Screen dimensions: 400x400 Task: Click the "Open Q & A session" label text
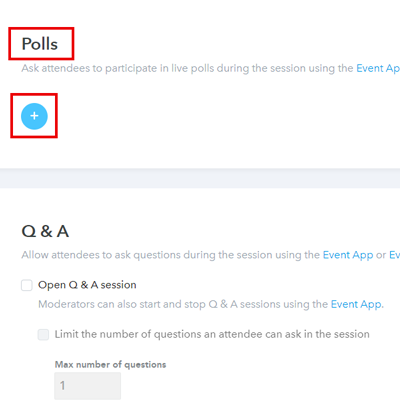[x=87, y=285]
